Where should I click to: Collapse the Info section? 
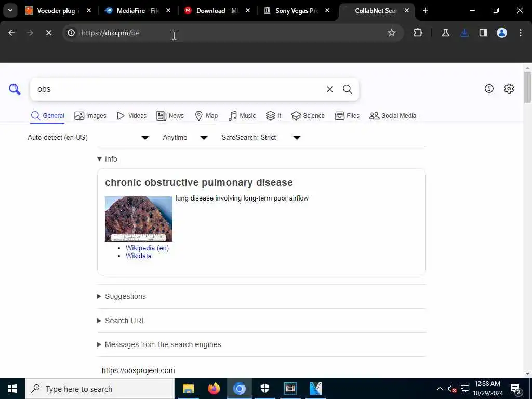[x=107, y=159]
